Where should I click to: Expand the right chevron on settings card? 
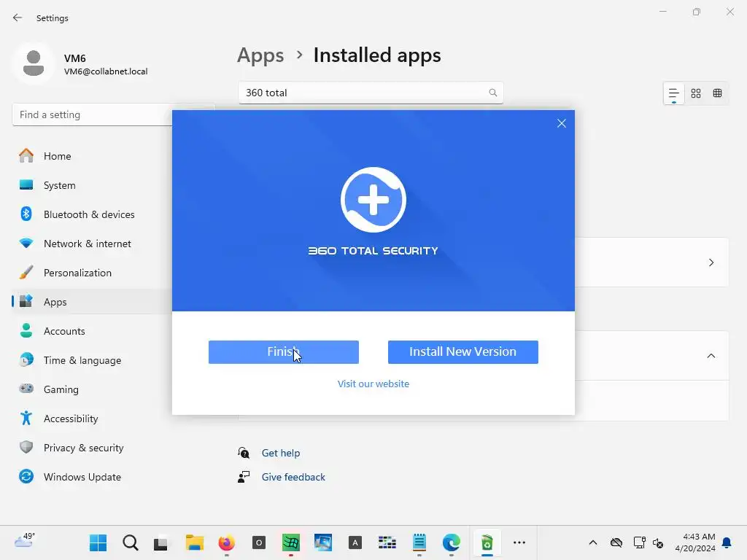711,262
